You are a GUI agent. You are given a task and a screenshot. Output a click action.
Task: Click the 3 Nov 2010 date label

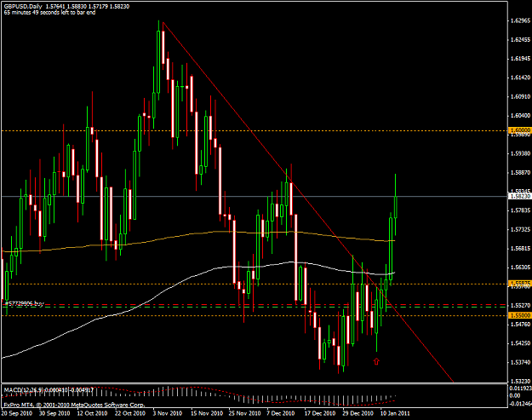[168, 413]
